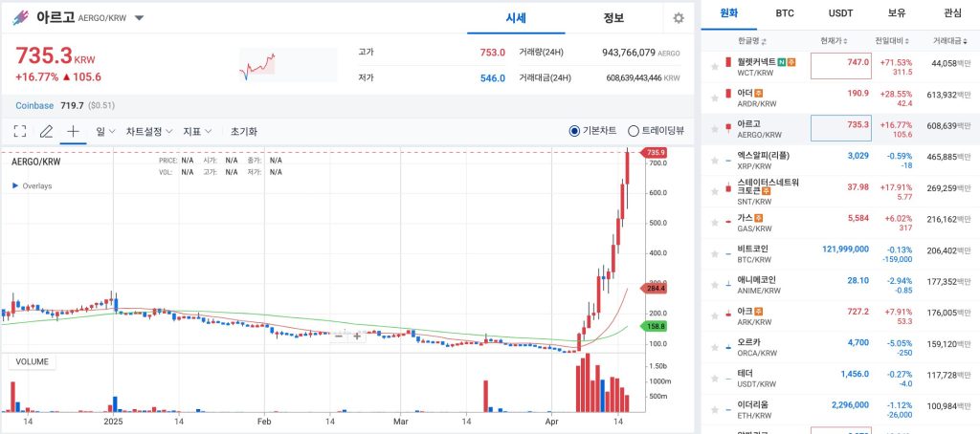The image size is (980, 434).
Task: Select the pencil drawing tool
Action: coord(46,131)
